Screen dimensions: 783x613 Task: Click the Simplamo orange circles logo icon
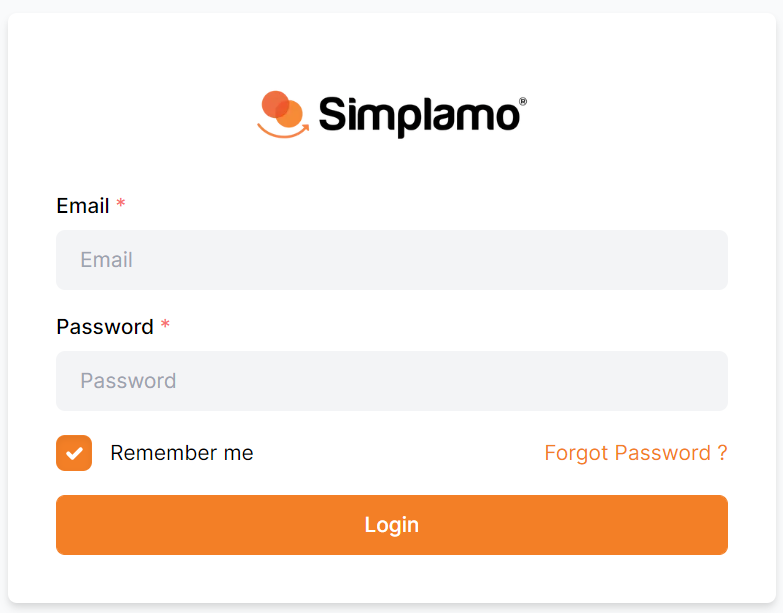[281, 109]
